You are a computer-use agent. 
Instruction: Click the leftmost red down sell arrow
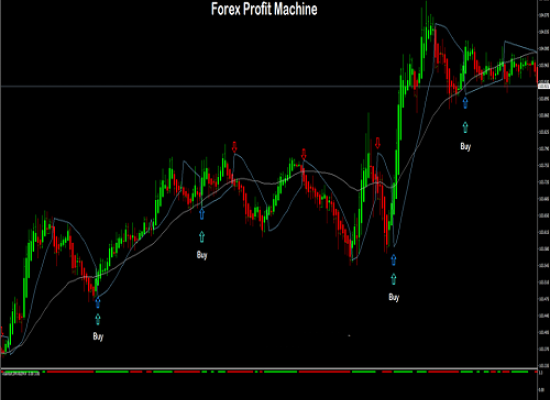235,147
